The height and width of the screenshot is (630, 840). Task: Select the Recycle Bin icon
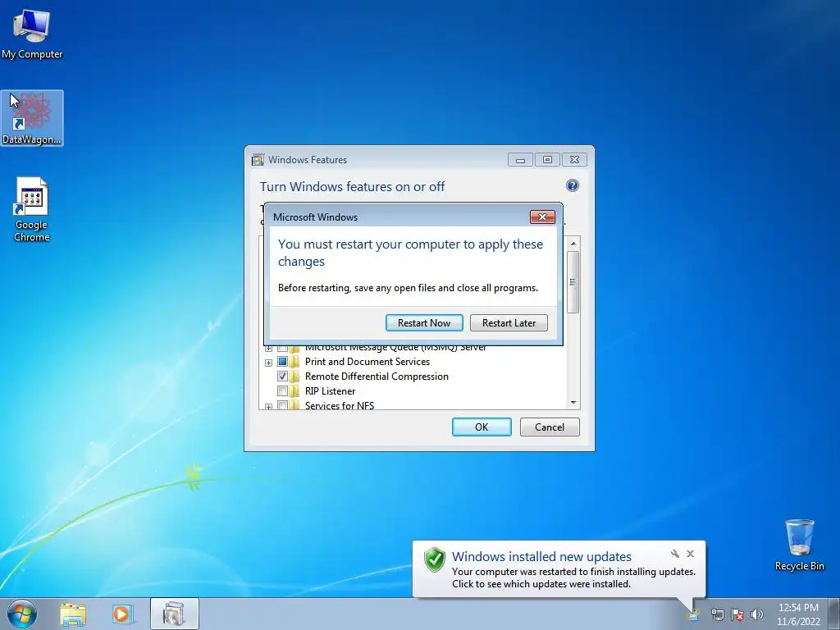point(799,545)
